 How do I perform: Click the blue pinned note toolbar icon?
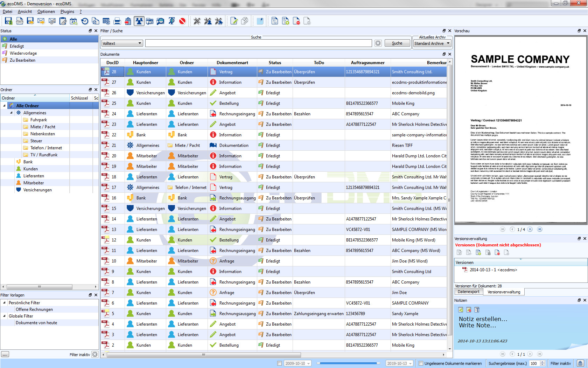[x=260, y=21]
